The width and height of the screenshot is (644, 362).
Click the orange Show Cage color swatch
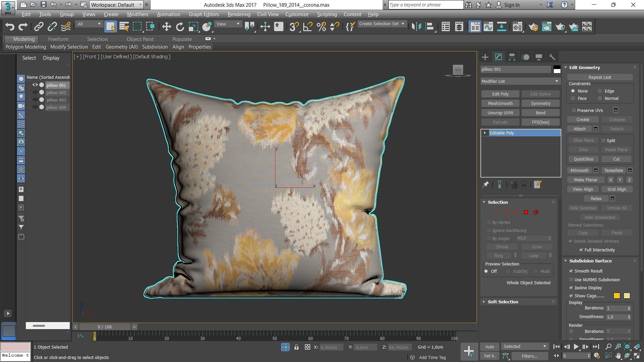point(616,296)
